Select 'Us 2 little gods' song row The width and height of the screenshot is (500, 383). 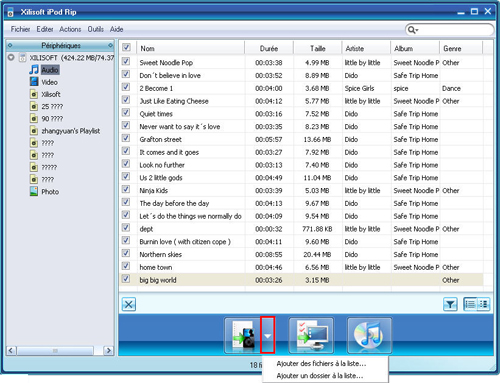click(301, 178)
